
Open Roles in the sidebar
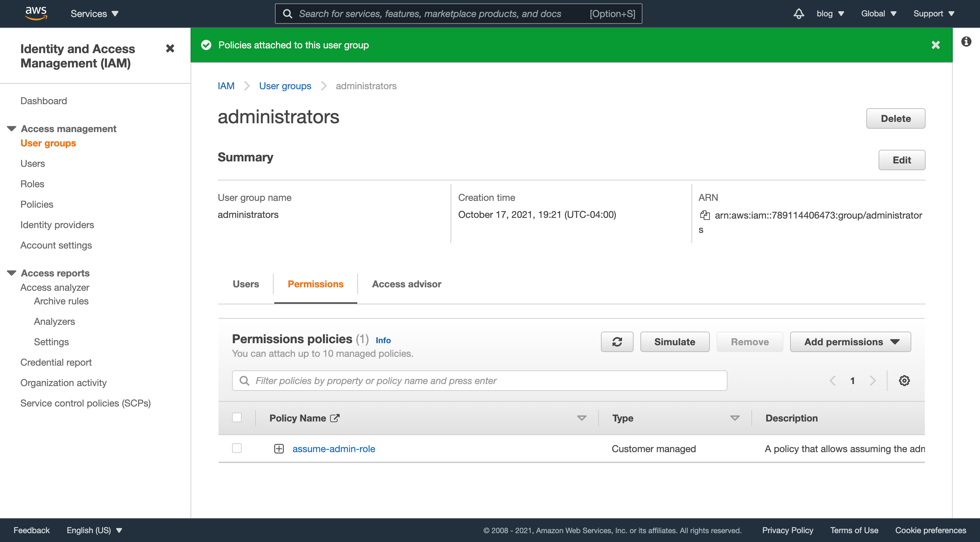click(32, 184)
